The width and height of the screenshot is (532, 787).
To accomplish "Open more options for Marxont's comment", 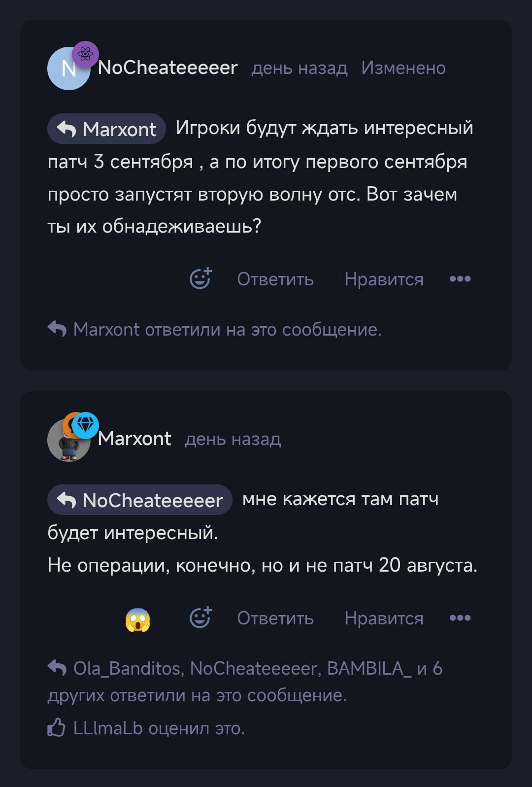I will click(x=460, y=618).
